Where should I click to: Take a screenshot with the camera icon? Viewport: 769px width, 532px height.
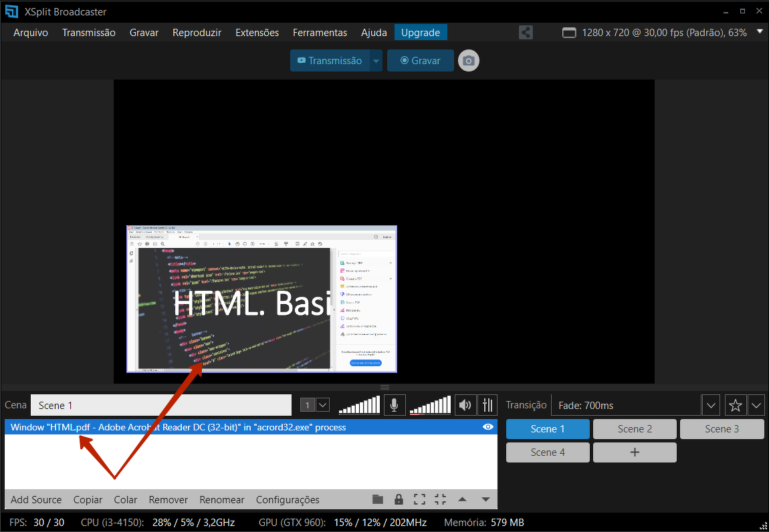469,61
